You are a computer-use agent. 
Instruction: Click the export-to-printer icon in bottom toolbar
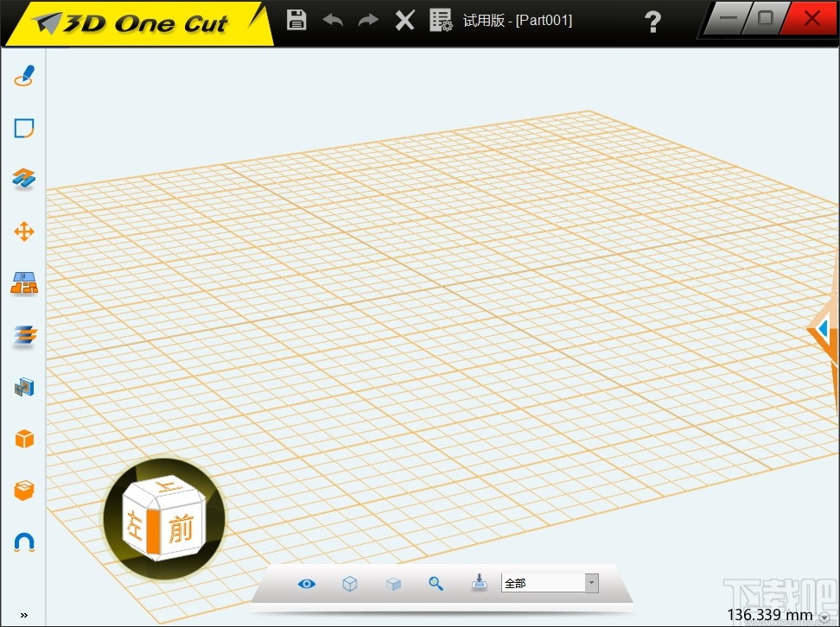click(x=479, y=583)
